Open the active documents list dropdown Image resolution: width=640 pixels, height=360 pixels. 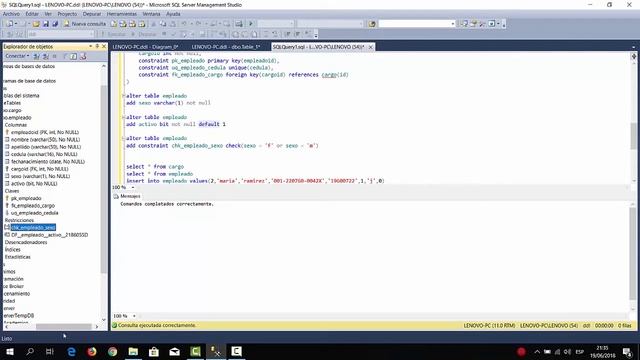click(633, 47)
